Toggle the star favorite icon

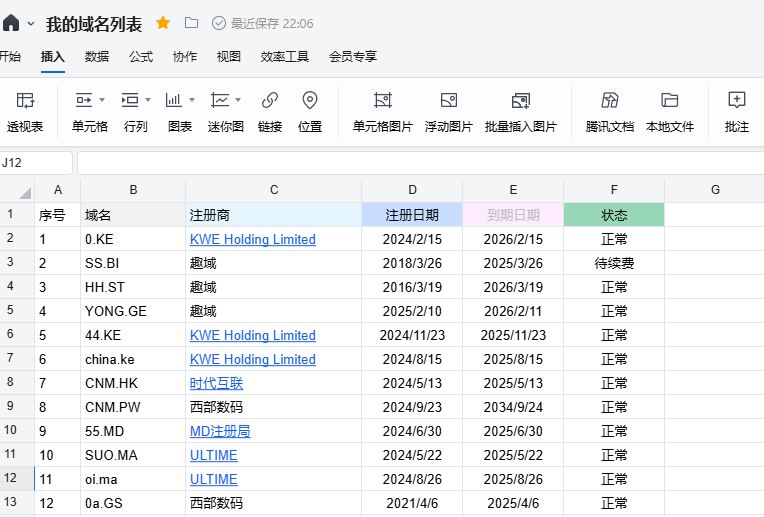click(163, 23)
